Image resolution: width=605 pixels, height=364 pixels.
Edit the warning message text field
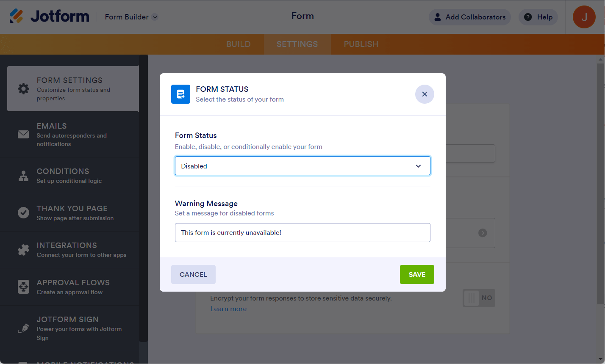302,232
